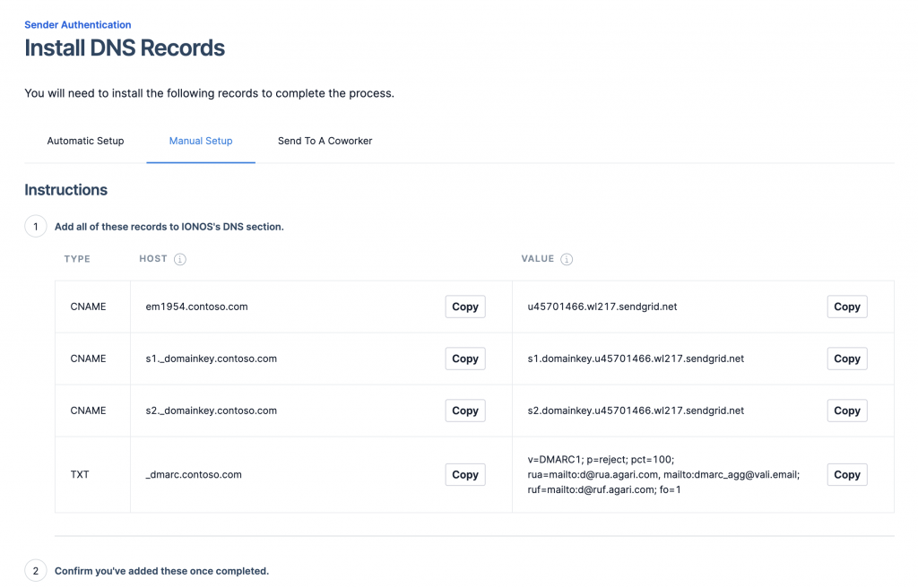The width and height of the screenshot is (918, 588).
Task: Click the Install DNS Records heading
Action: point(125,48)
